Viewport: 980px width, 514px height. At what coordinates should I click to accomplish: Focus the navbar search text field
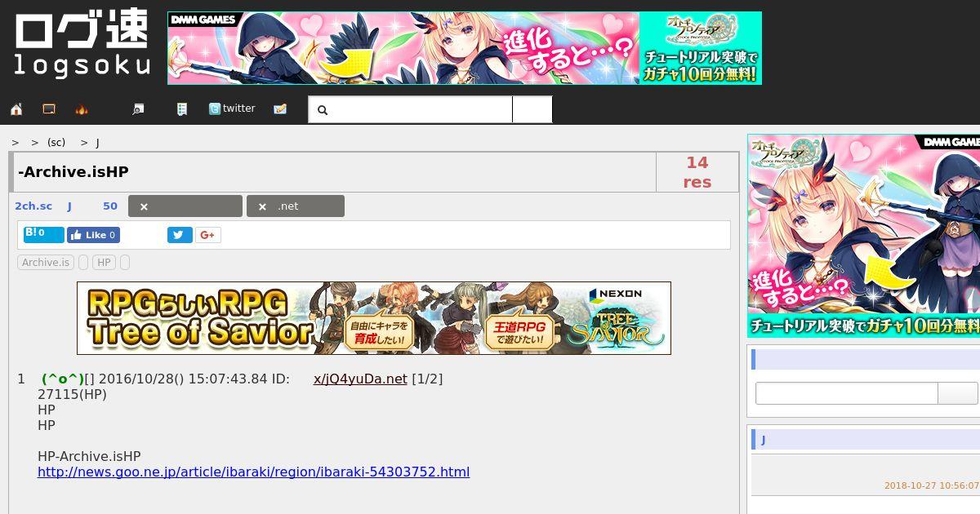[410, 109]
